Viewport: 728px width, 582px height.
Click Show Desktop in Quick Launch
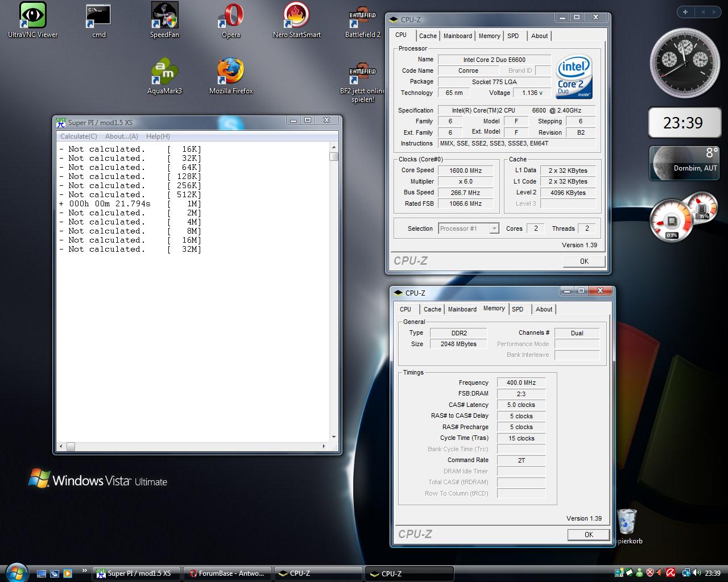click(x=41, y=573)
